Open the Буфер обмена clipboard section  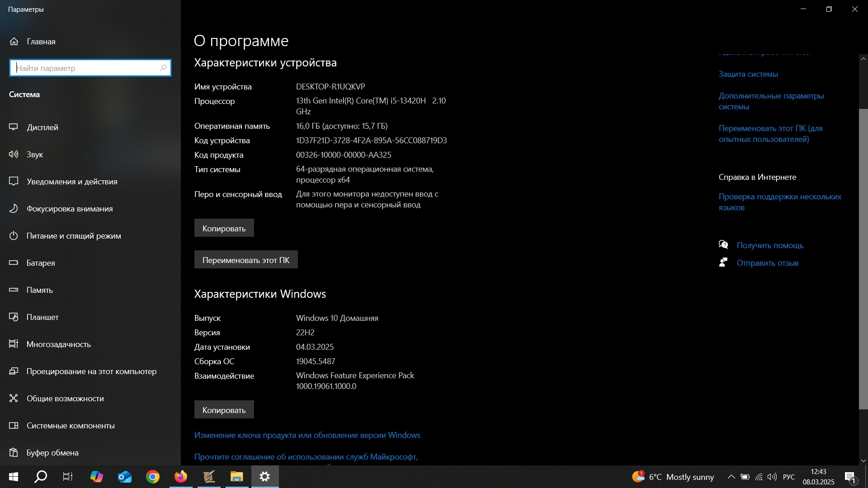tap(52, 453)
